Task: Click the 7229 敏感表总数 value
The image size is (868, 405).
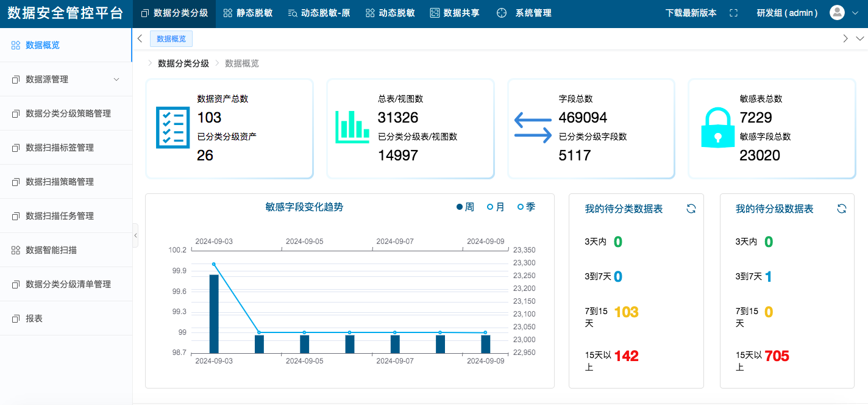Action: pos(756,118)
